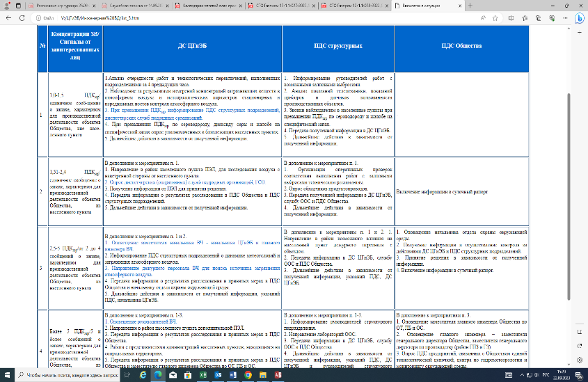Screen dimensions: 588x382
Task: Open the Mail app on taskbar
Action: point(173,375)
